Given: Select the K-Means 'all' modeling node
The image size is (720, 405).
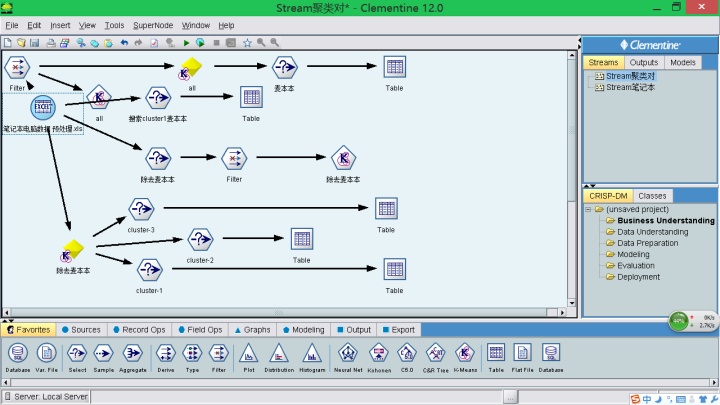Looking at the screenshot, I should point(99,97).
